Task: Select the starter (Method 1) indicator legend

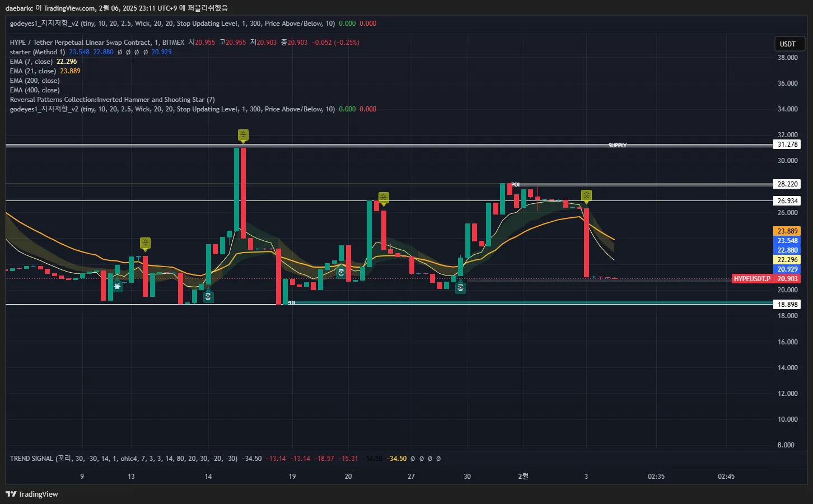Action: (38, 52)
